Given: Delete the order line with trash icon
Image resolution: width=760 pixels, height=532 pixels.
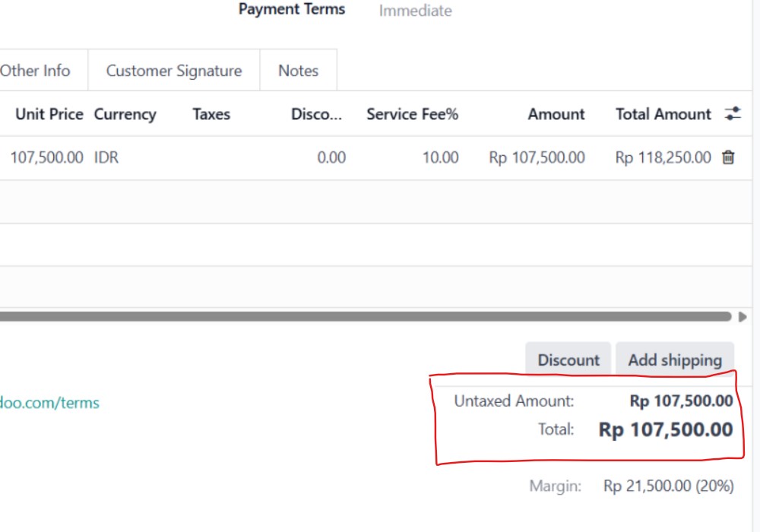Looking at the screenshot, I should (x=728, y=157).
